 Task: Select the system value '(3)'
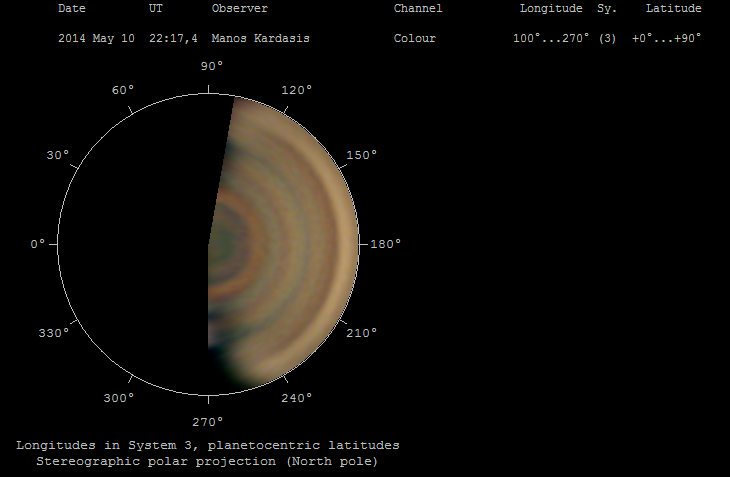(x=607, y=38)
